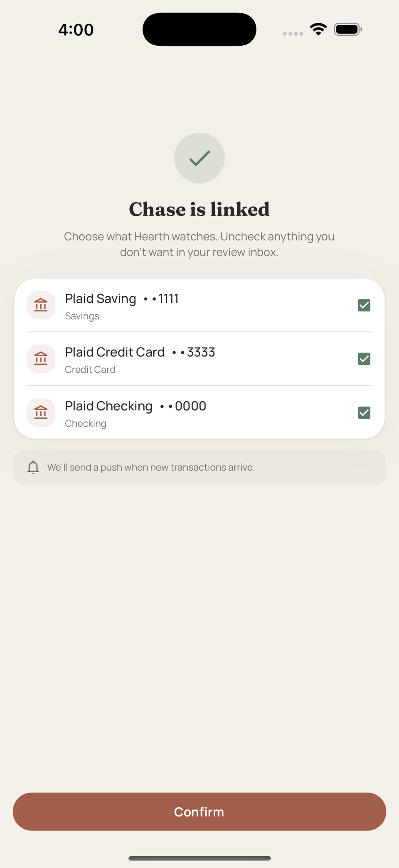399x868 pixels.
Task: Tap the Savings subtitle label
Action: 82,316
